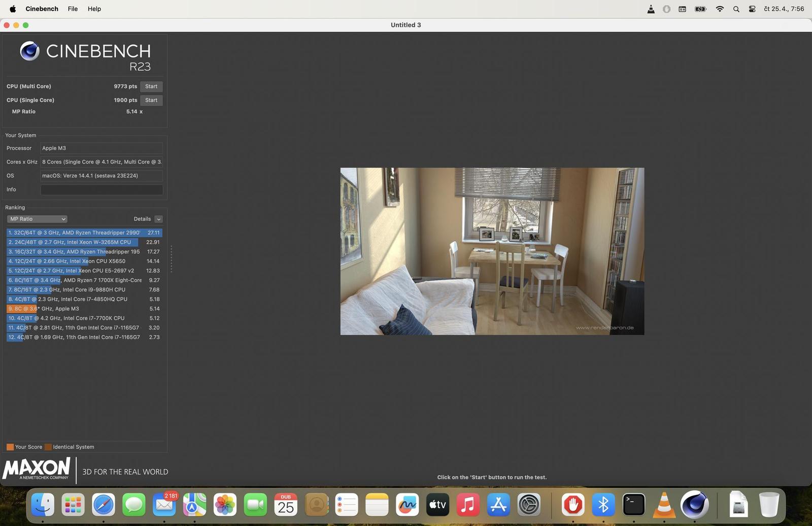Start the CPU Single Core test
Viewport: 812px width, 526px height.
point(151,100)
